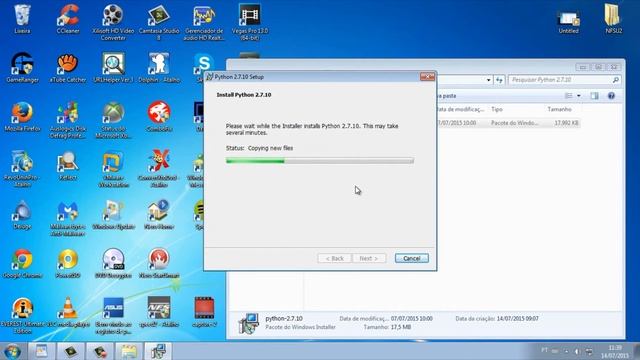The height and width of the screenshot is (360, 640).
Task: Launch Mozilla Firefox from desktop
Action: [x=22, y=117]
